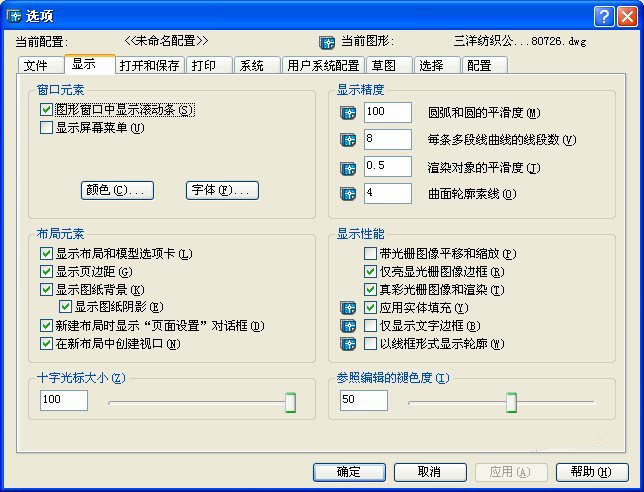The width and height of the screenshot is (644, 492).
Task: Click the 渲染对象的平滑度 input field
Action: pos(388,167)
